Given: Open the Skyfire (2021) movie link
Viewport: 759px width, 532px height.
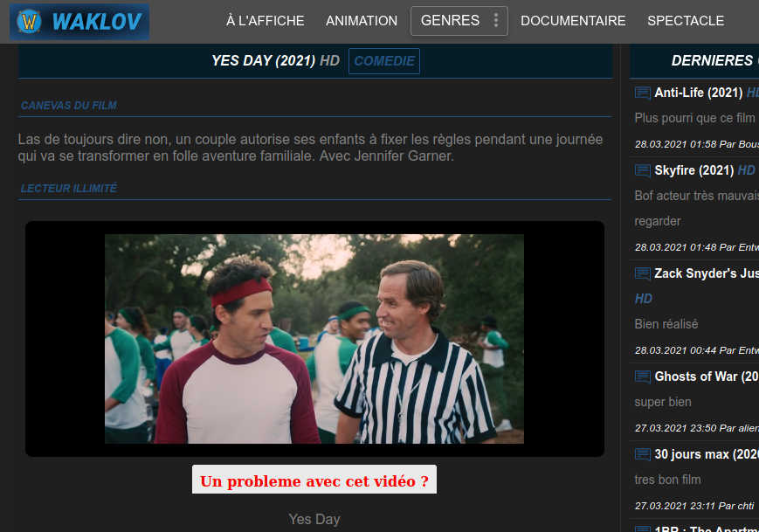Looking at the screenshot, I should (693, 170).
